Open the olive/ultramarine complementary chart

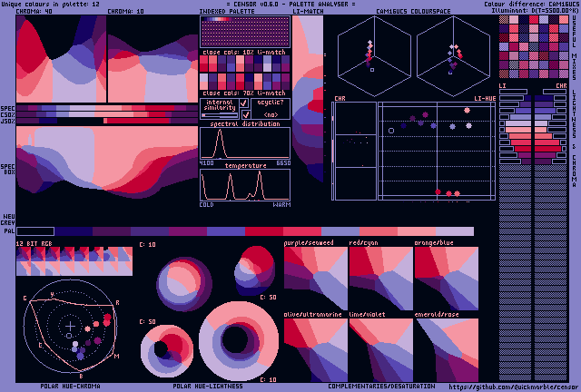point(316,350)
